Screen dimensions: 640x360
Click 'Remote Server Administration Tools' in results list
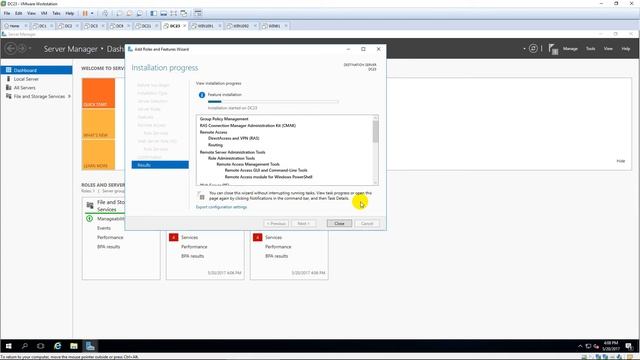(232, 152)
